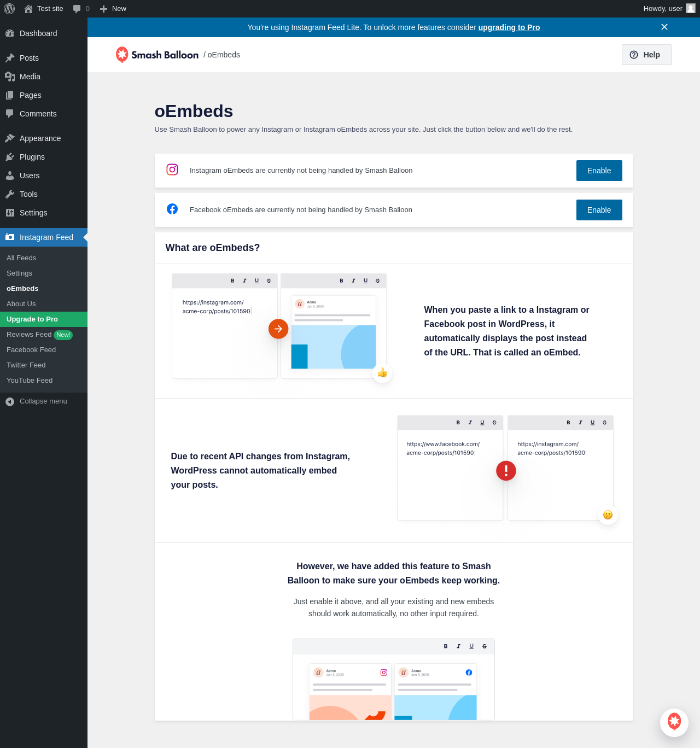Viewport: 700px width, 748px height.
Task: Navigate to Pages
Action: (x=44, y=95)
